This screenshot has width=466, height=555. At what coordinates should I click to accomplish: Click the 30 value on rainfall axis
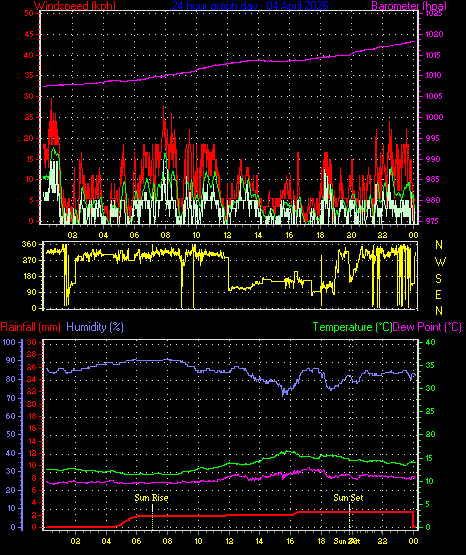tap(32, 342)
